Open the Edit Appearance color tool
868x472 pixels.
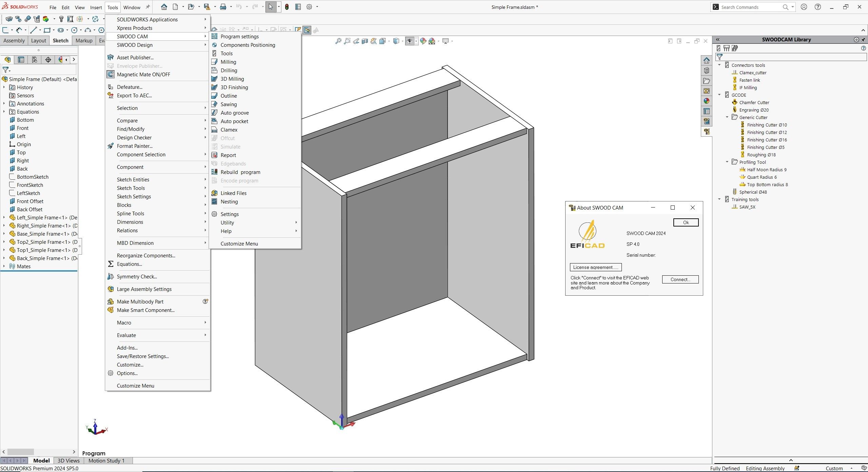click(x=422, y=41)
